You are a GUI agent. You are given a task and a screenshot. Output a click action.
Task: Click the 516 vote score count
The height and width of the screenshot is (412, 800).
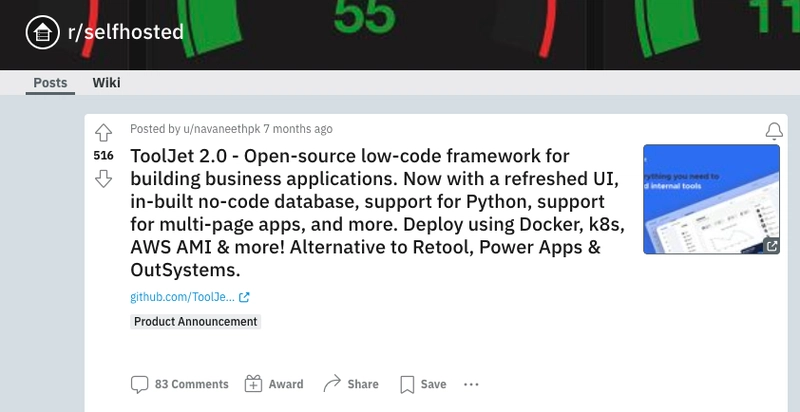[104, 156]
